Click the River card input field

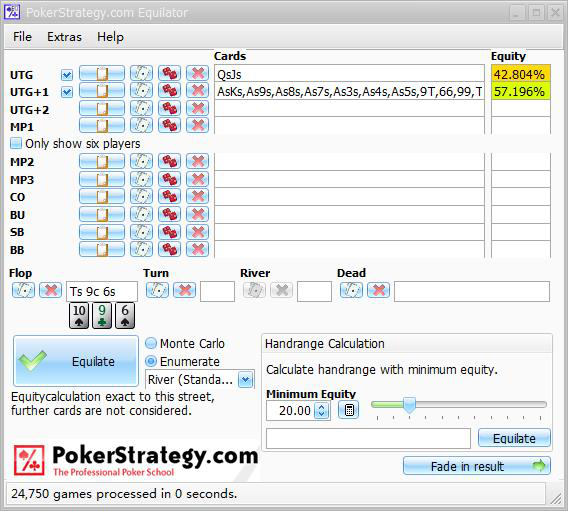pos(314,291)
